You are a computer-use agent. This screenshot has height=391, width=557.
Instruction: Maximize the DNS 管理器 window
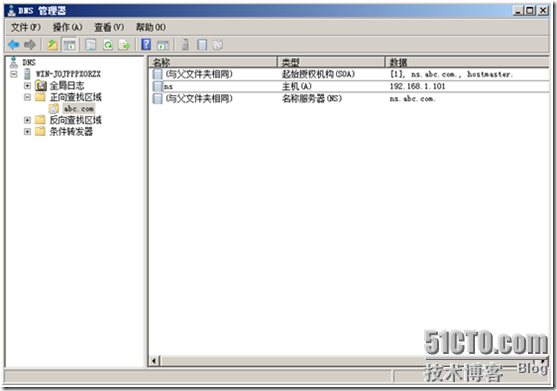[x=530, y=11]
